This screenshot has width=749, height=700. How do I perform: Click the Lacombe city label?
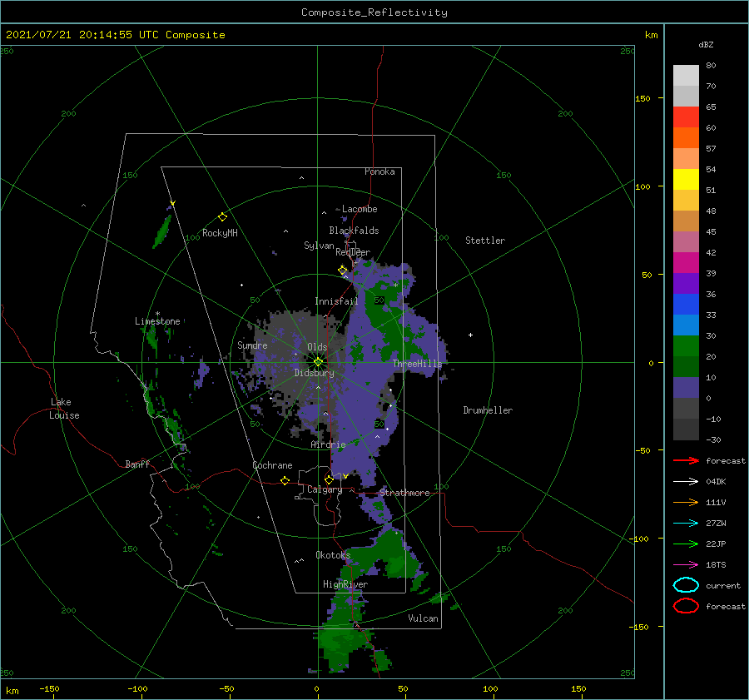(x=360, y=209)
